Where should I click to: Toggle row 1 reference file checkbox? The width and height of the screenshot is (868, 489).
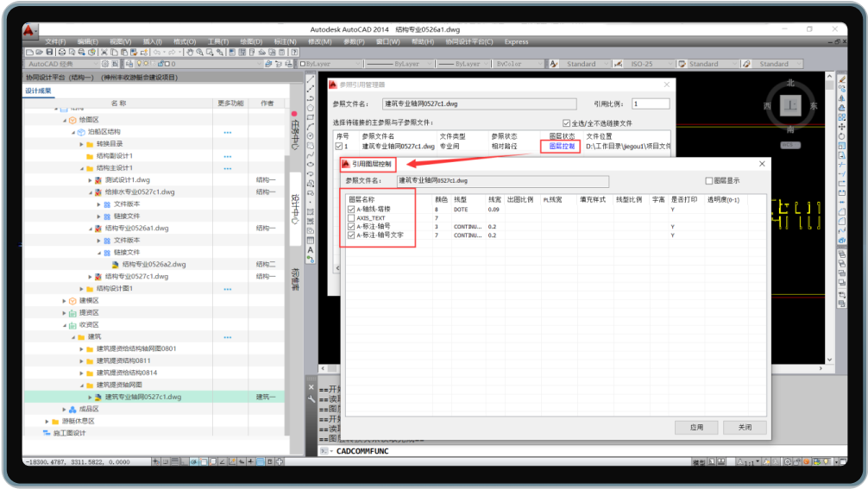pyautogui.click(x=339, y=147)
